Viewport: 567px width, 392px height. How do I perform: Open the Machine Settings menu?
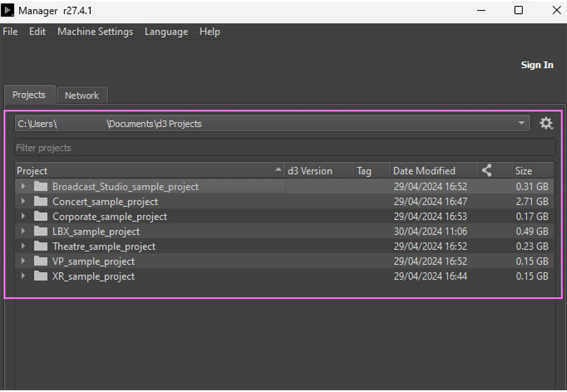pos(95,32)
